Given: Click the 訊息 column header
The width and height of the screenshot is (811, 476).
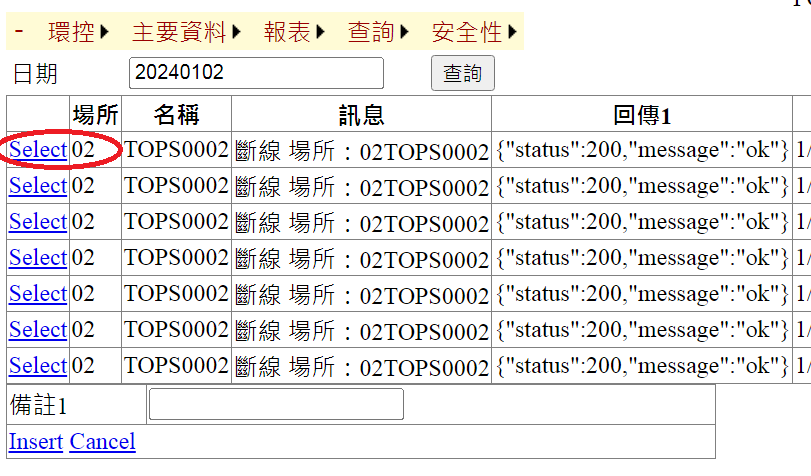Looking at the screenshot, I should (x=361, y=114).
